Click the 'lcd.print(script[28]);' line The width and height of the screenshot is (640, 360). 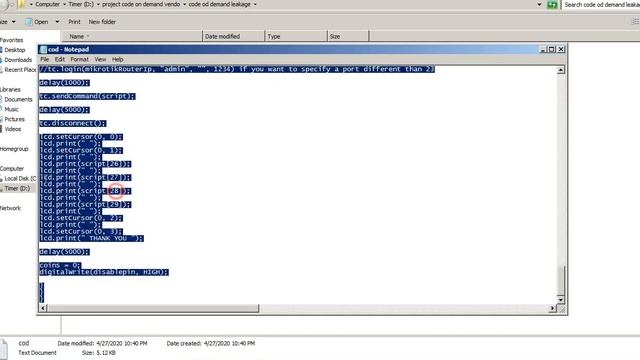(x=85, y=191)
